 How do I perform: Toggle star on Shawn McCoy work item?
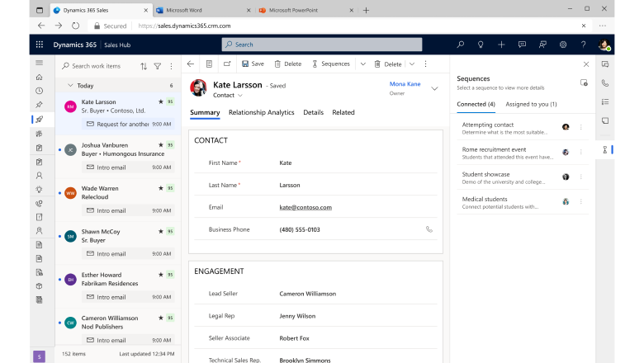point(161,231)
